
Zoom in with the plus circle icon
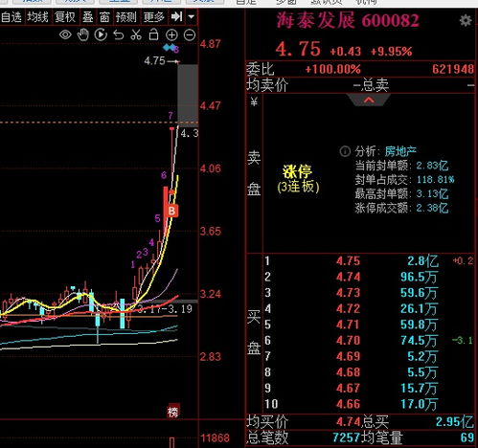(171, 34)
